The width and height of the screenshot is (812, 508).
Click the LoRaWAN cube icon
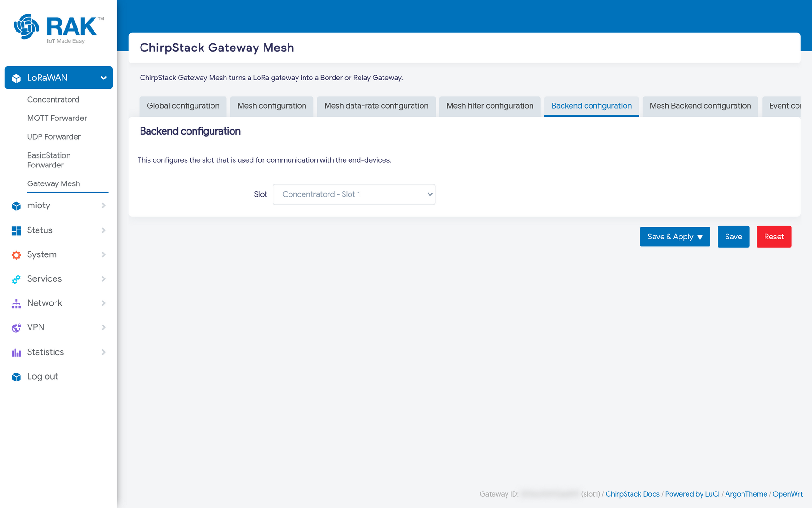[16, 78]
